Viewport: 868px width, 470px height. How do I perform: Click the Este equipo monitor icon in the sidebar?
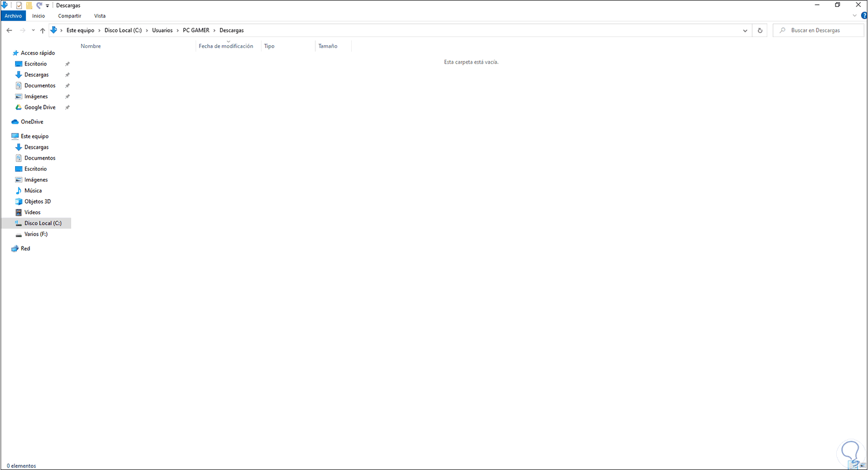[15, 137]
